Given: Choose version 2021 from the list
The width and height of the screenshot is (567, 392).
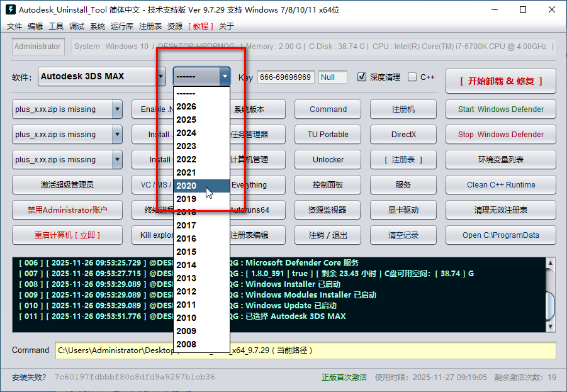Looking at the screenshot, I should (201, 172).
